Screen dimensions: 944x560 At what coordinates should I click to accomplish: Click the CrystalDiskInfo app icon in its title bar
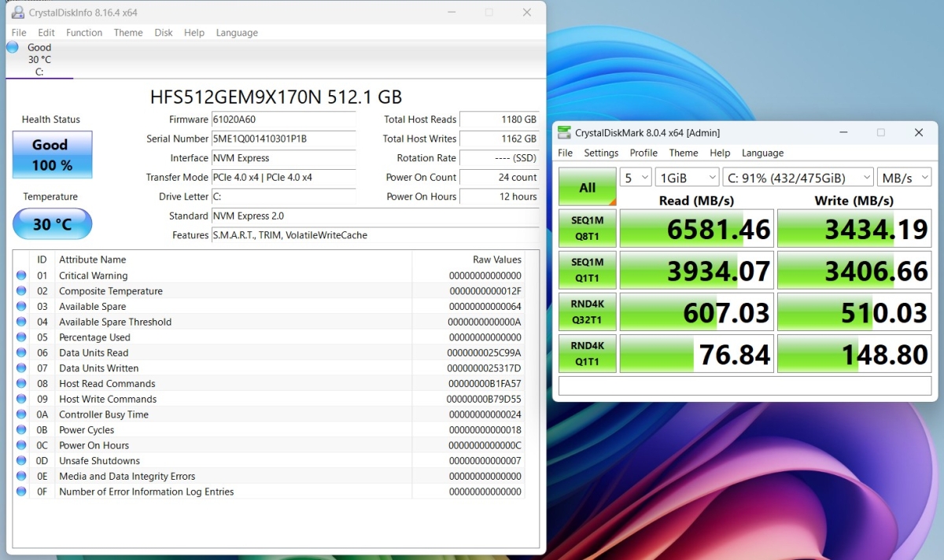click(x=17, y=13)
